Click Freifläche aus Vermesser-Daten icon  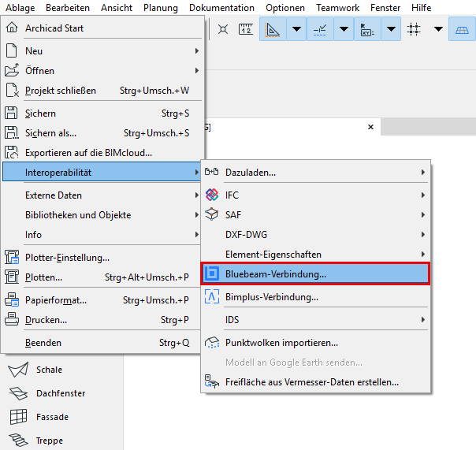point(212,381)
